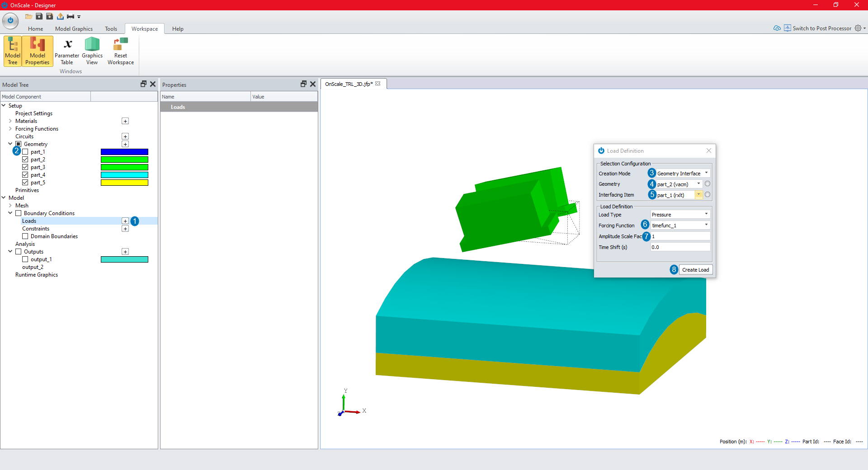The image size is (868, 470).
Task: Open the Help ribbon tab
Action: tap(178, 28)
